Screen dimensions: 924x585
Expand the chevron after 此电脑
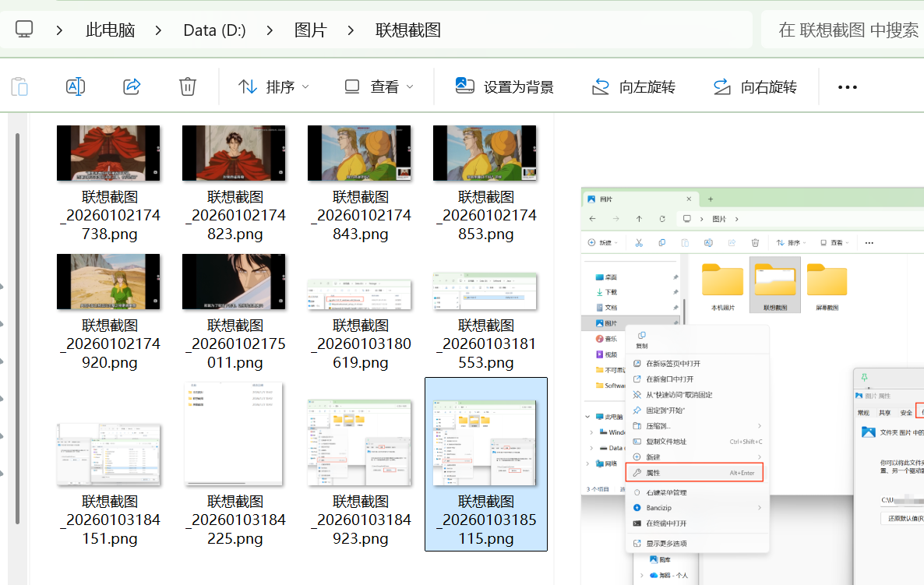158,30
